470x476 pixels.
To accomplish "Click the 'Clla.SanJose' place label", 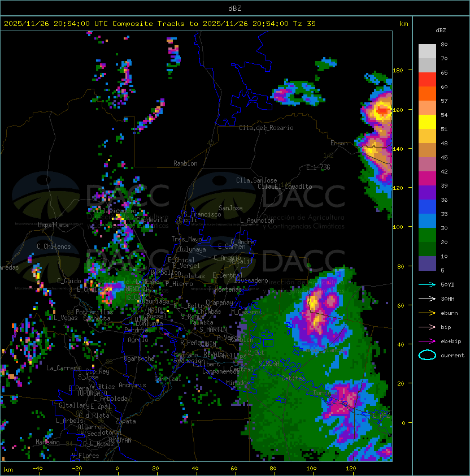I will click(x=256, y=180).
